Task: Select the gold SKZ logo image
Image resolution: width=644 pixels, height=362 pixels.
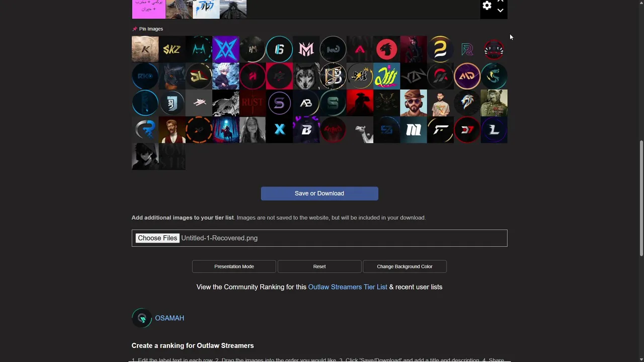Action: pos(172,49)
